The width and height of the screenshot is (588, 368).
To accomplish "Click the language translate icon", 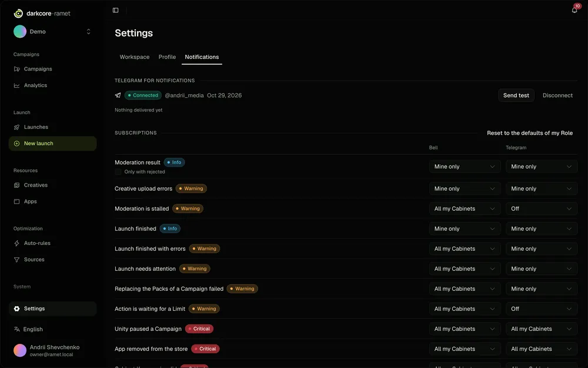I will (17, 329).
